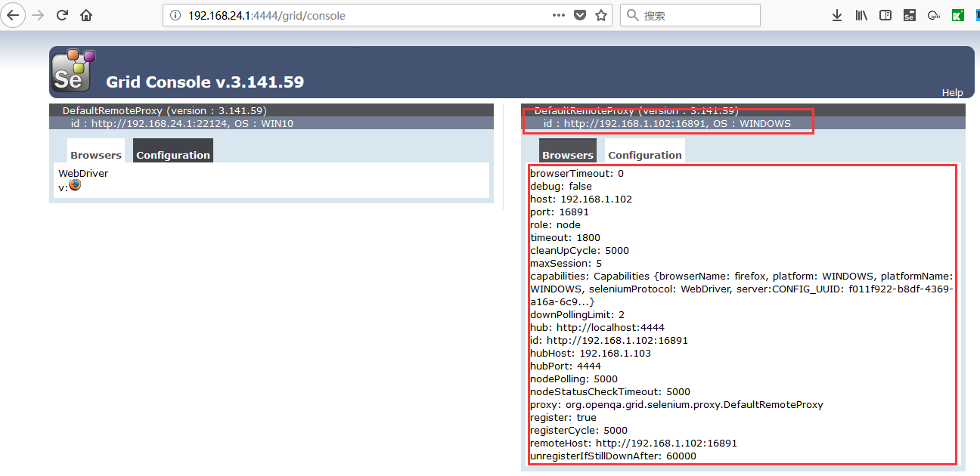Open Configuration tab of WINDOWS node

click(x=645, y=150)
